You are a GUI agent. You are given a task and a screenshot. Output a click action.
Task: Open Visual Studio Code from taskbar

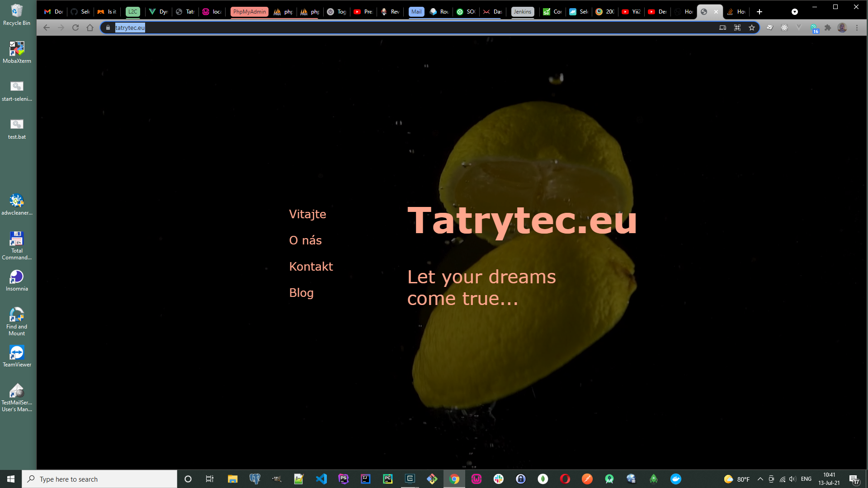321,479
